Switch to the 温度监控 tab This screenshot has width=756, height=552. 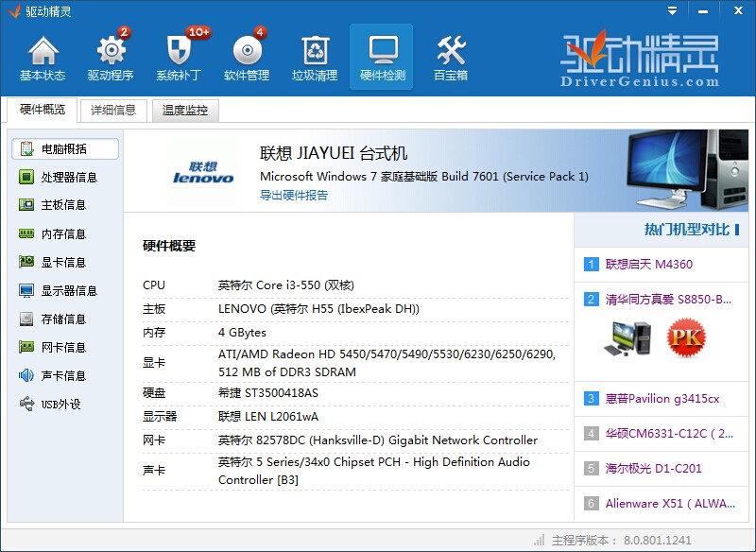point(185,111)
